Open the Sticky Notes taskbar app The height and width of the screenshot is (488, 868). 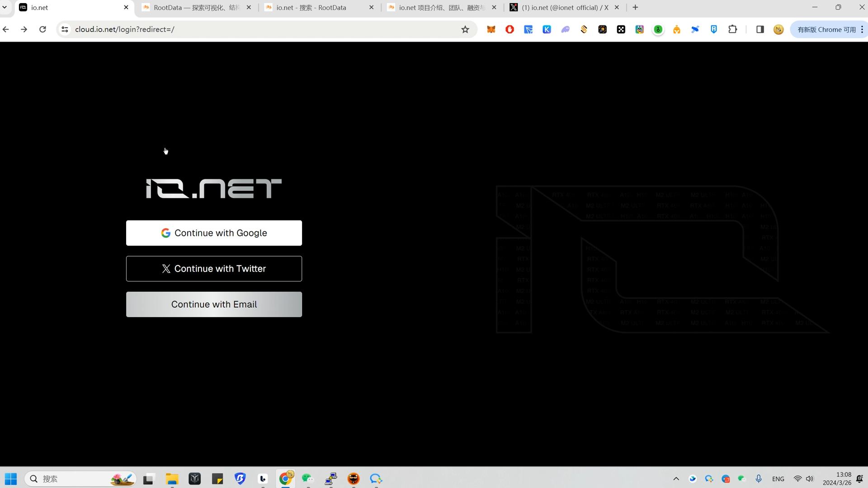tap(217, 479)
